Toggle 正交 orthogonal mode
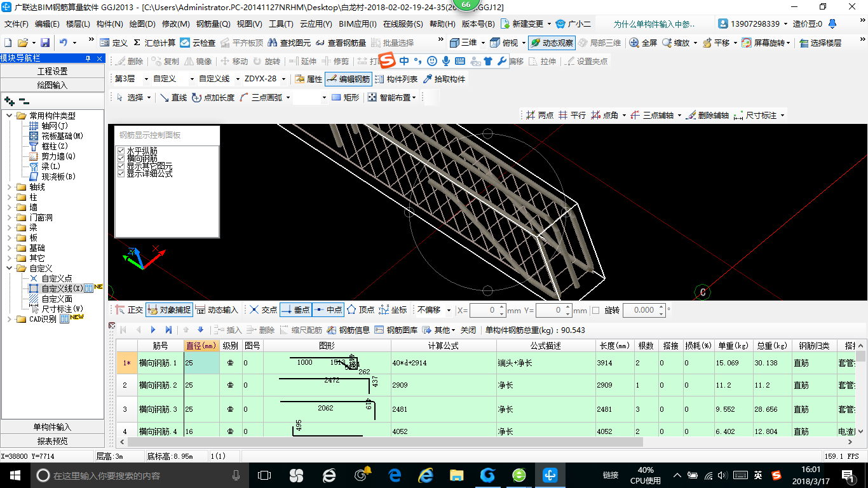Screen dimensions: 868x488 129,310
